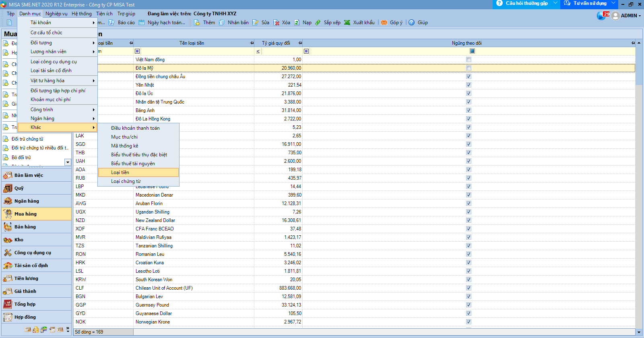Uncheck Ngừng theo dõi for Đồng tiền chung châu Âu
Screen dimensions: 644x338
click(469, 77)
